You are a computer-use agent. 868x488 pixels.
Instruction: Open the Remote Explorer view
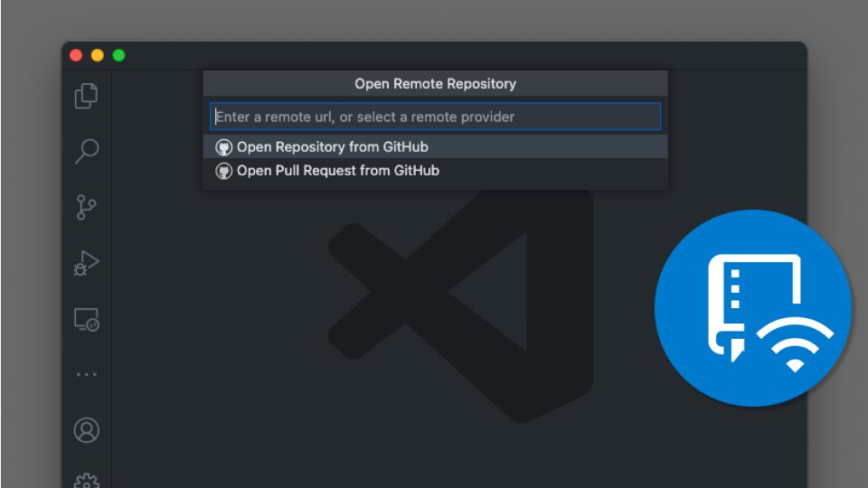click(87, 320)
